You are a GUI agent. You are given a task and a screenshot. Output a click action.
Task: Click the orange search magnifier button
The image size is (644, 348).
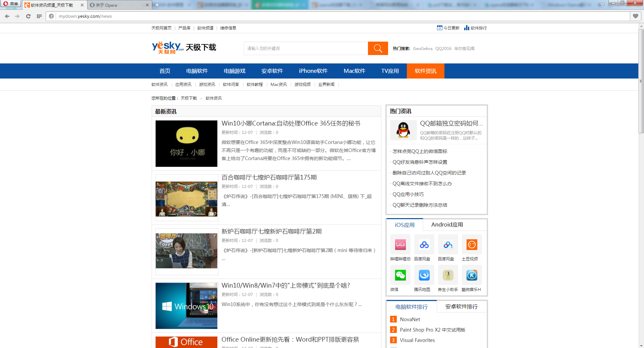pos(378,48)
